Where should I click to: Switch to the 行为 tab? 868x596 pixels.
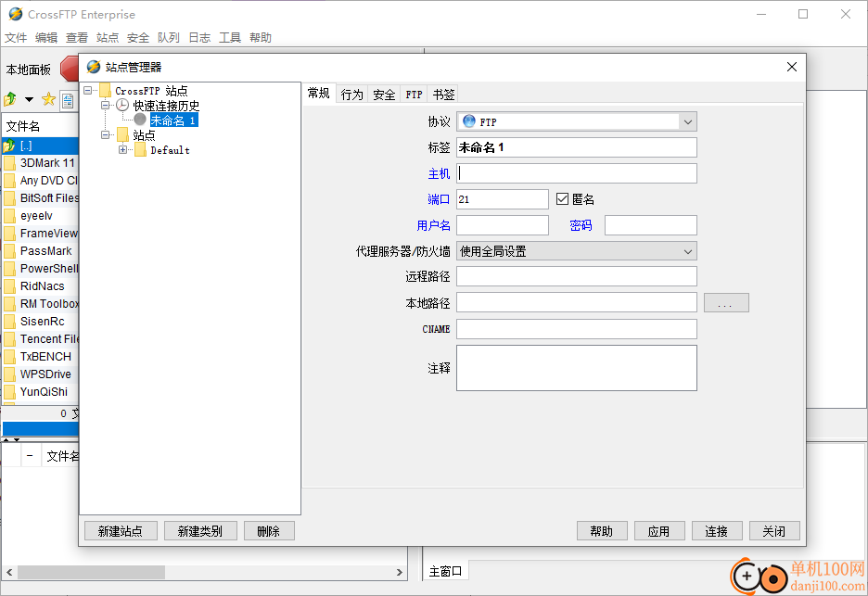click(x=352, y=95)
